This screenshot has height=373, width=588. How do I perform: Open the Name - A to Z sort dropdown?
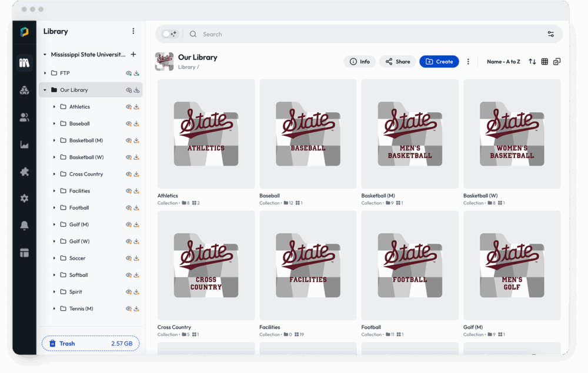[x=503, y=62]
